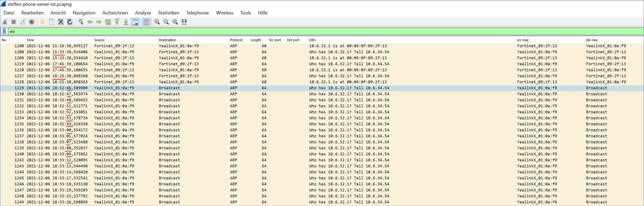Image resolution: width=644 pixels, height=206 pixels.
Task: Open the Analyse menu
Action: tap(143, 13)
